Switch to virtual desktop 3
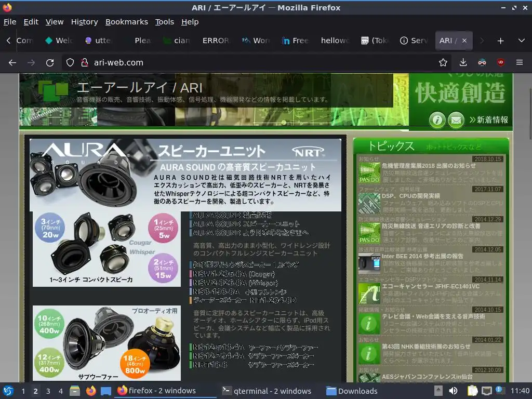Viewport: 532px width, 399px height. tap(48, 391)
